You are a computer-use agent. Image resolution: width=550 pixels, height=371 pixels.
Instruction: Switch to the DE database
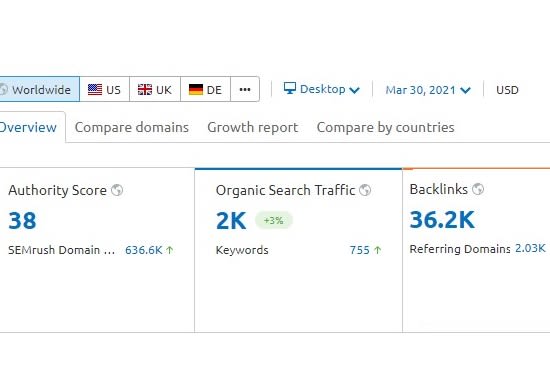205,89
